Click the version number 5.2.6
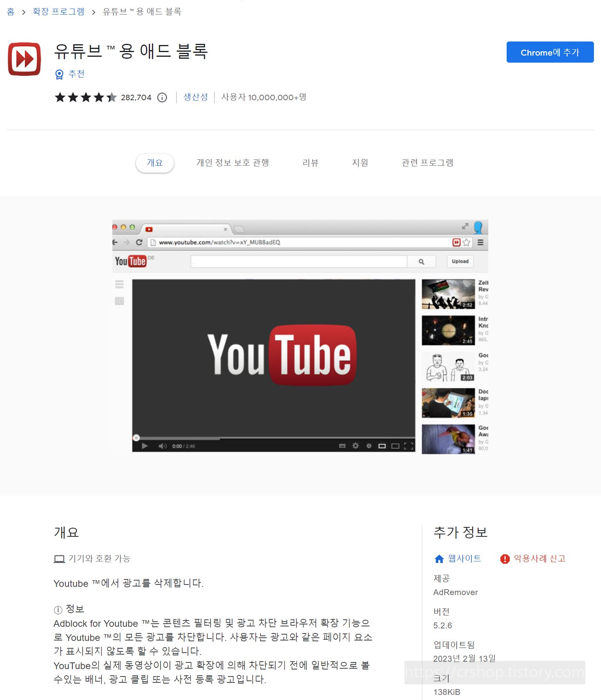Viewport: 601px width, 700px height. coord(442,626)
